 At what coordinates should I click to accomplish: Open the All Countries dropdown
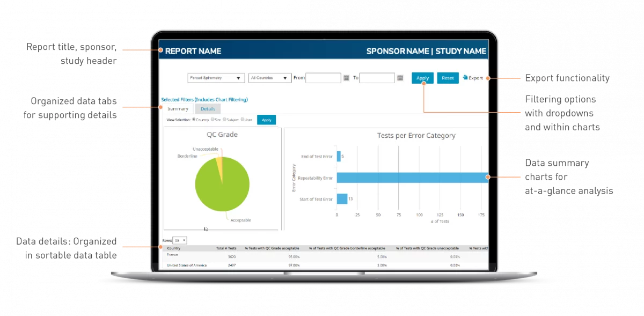(x=269, y=78)
